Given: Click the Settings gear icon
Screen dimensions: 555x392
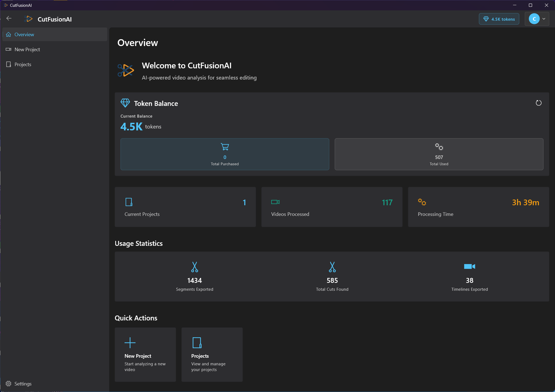Looking at the screenshot, I should (8, 384).
